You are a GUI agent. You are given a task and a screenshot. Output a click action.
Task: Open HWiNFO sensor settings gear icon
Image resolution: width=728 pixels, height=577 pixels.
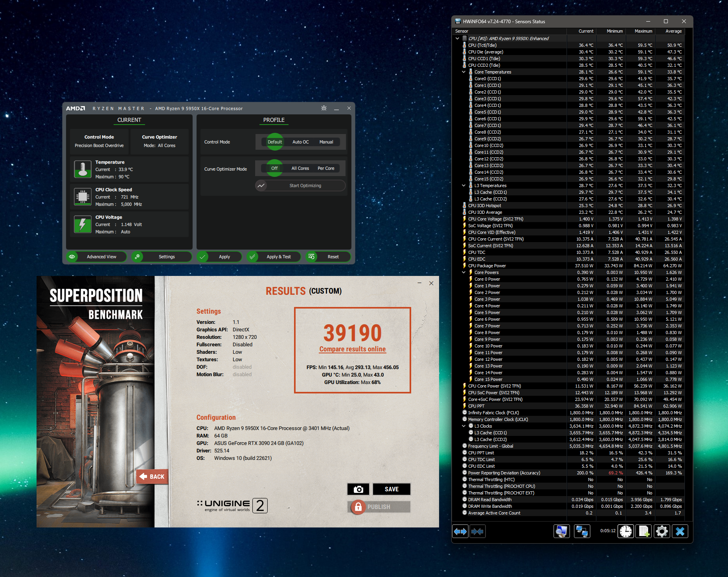662,531
